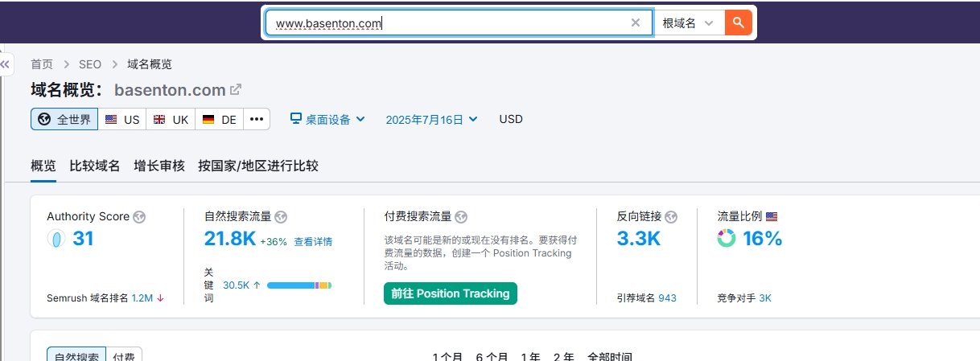Select the 自然搜索 chart toggle
The width and height of the screenshot is (980, 361).
tap(76, 355)
